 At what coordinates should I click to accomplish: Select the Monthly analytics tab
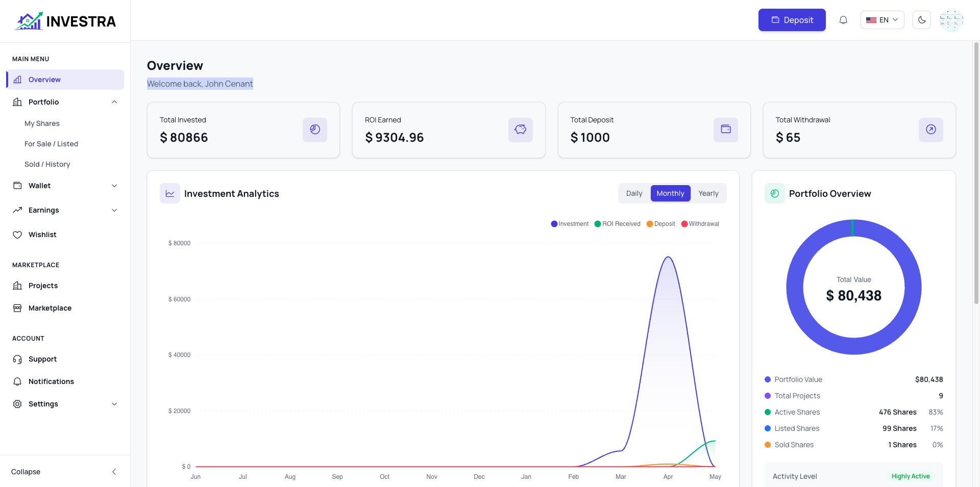670,193
